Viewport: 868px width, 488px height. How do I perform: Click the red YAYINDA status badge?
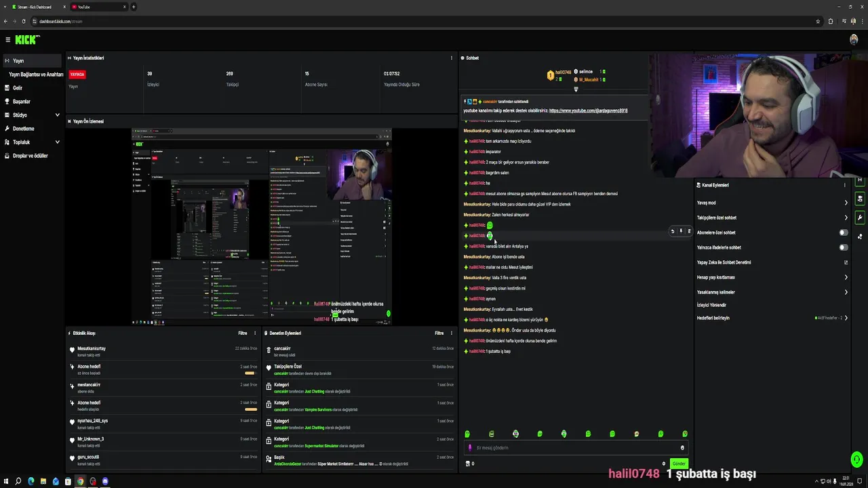tap(77, 75)
